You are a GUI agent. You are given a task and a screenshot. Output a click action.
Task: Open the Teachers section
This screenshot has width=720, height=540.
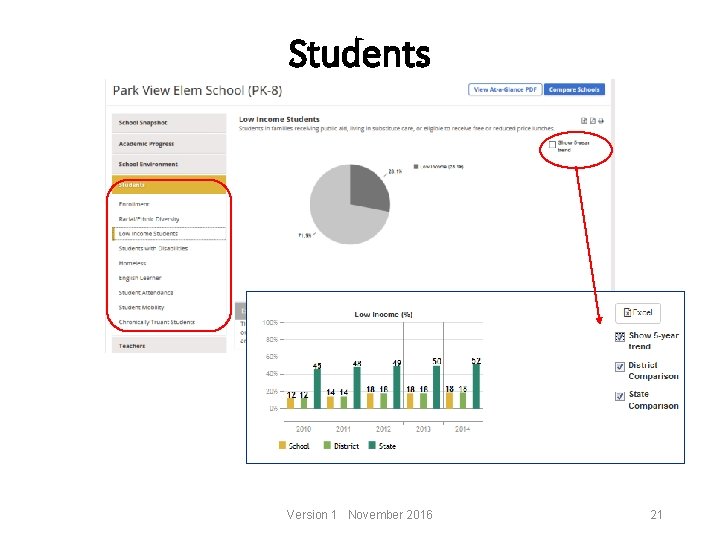pyautogui.click(x=169, y=346)
